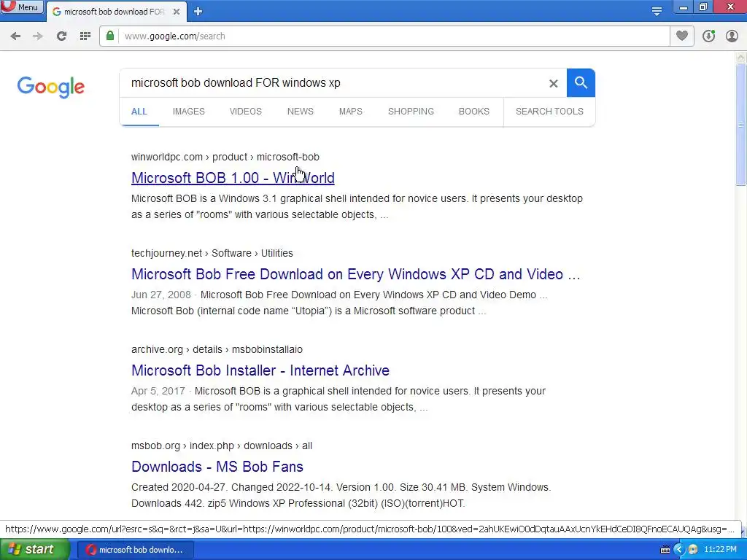747x560 pixels.
Task: Go forward with the forward arrow
Action: [38, 36]
